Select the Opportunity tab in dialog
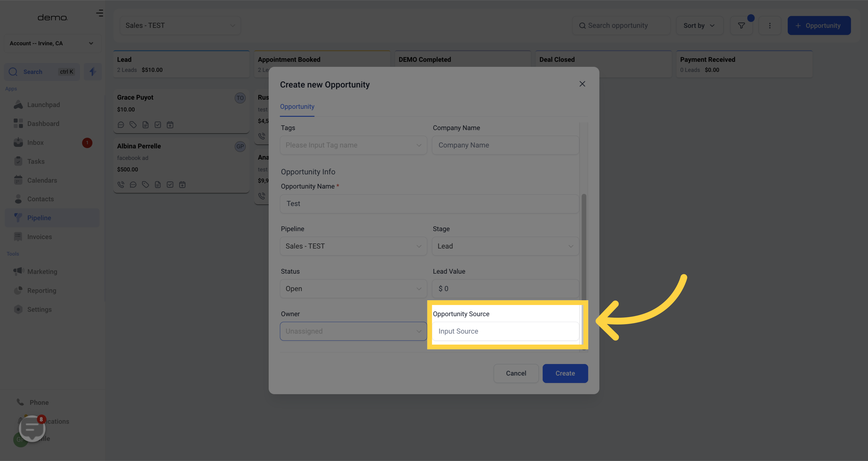Image resolution: width=868 pixels, height=461 pixels. [297, 107]
